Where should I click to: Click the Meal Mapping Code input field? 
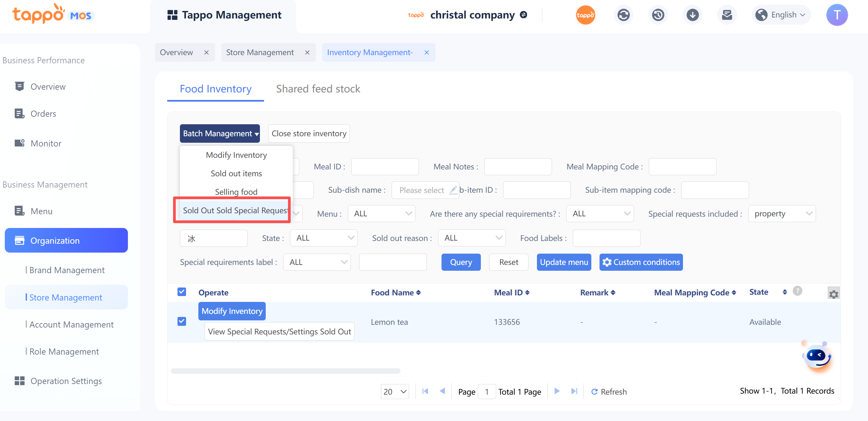click(x=682, y=167)
